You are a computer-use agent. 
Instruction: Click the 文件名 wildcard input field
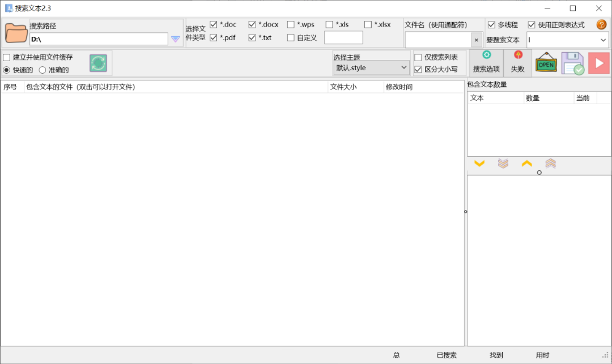coord(438,40)
